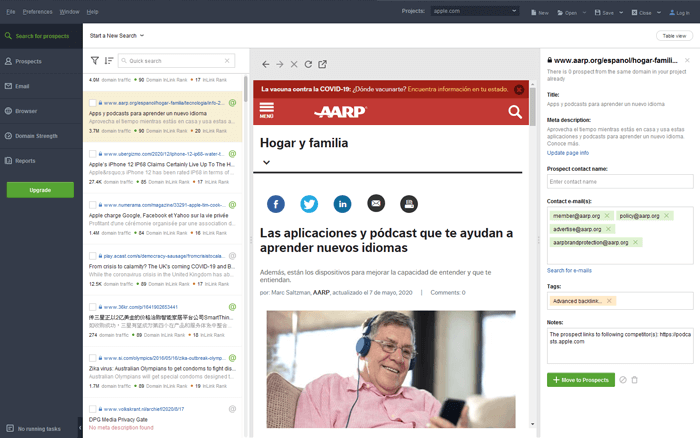This screenshot has width=700, height=438.
Task: Tick checkbox for play.acast.com result
Action: pos(92,256)
